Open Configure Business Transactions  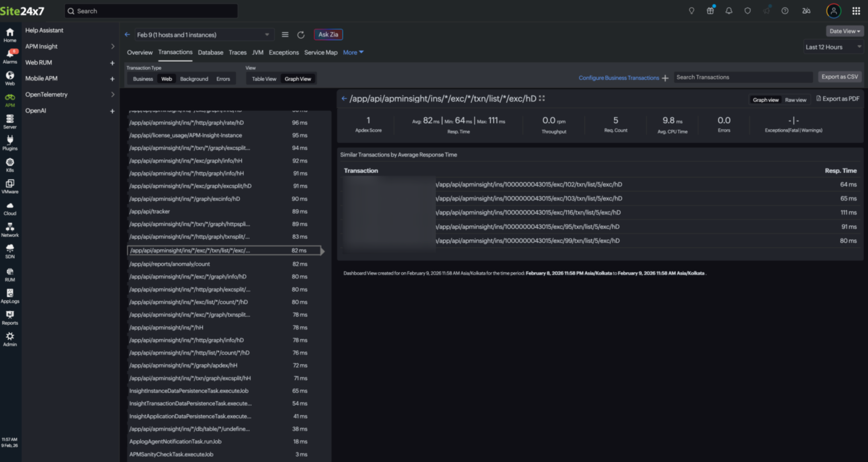click(619, 78)
